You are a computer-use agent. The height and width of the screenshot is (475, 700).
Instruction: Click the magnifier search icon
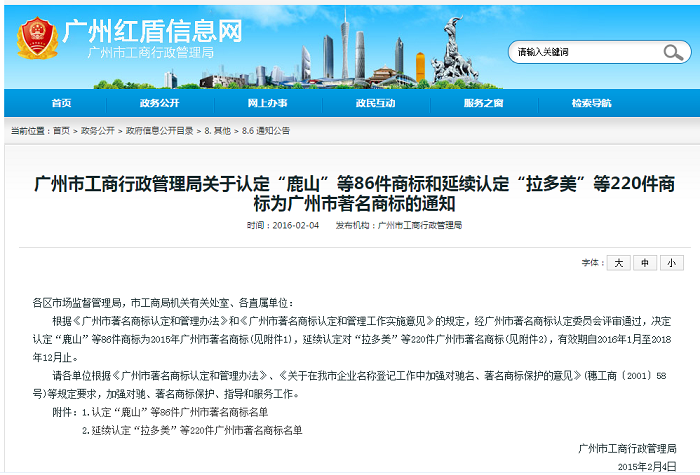pyautogui.click(x=679, y=51)
